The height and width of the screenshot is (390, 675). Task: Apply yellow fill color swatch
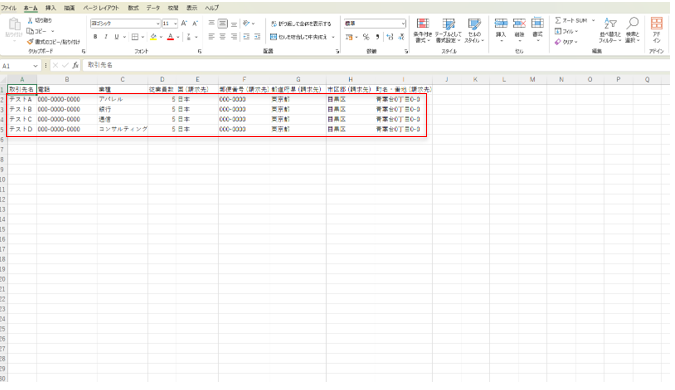pos(153,37)
